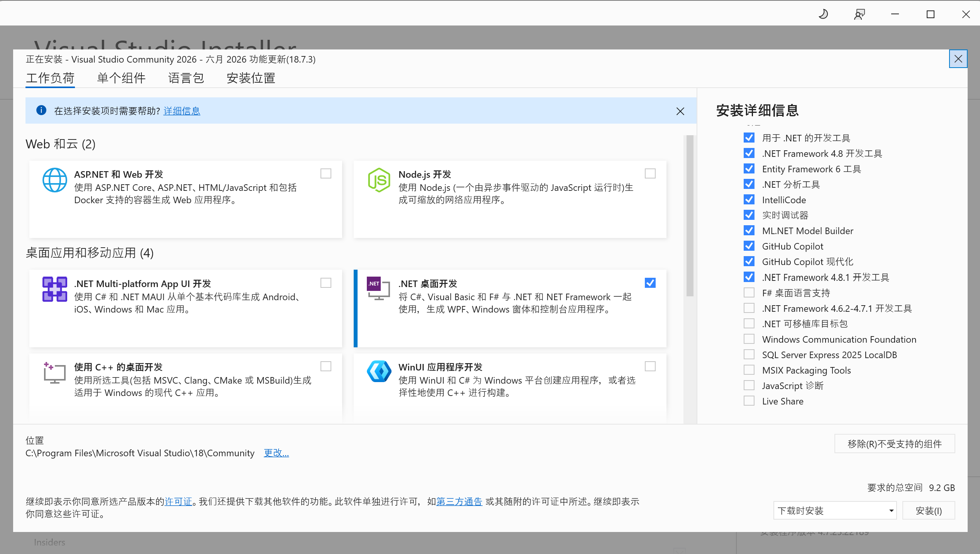The height and width of the screenshot is (554, 980).
Task: Uncheck 实时调试器 component
Action: tap(749, 215)
